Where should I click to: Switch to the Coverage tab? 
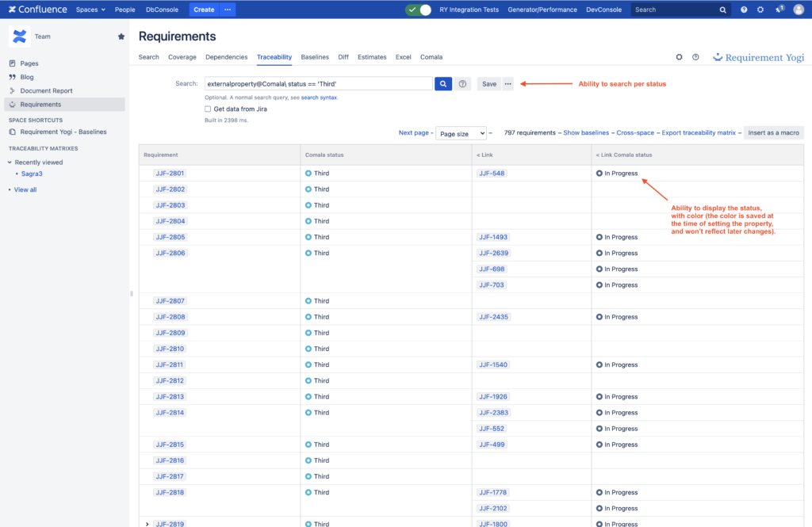[x=182, y=56]
